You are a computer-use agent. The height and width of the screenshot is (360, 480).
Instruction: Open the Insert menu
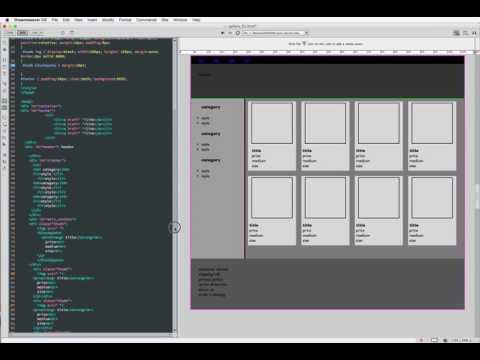(x=92, y=20)
